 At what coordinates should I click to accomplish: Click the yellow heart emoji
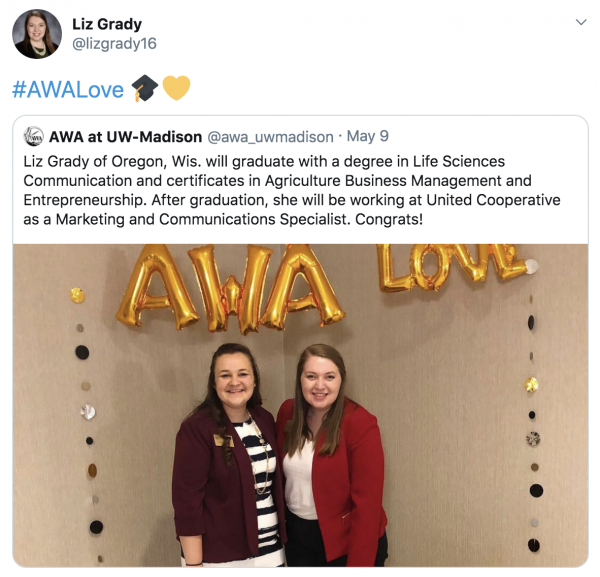(176, 88)
